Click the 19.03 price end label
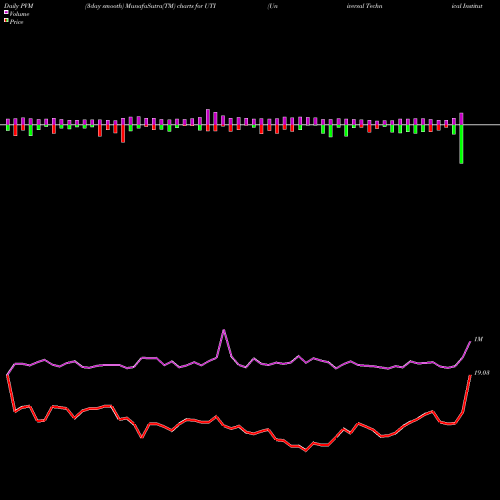500x500 pixels. [482, 373]
